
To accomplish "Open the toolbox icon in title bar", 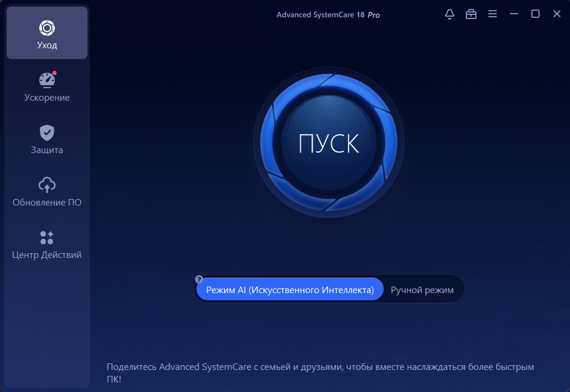I will (x=471, y=14).
